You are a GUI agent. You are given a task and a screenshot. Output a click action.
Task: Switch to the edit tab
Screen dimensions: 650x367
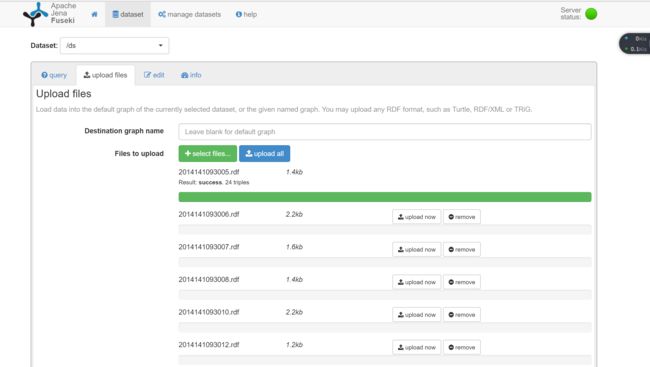154,75
